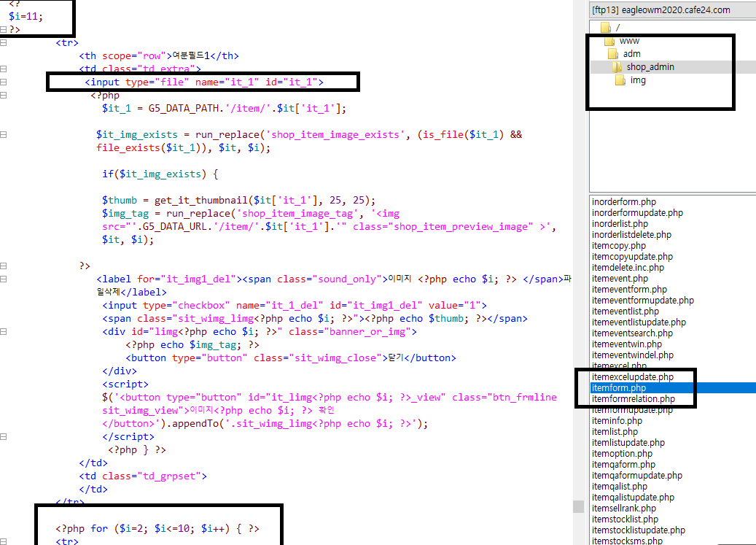
Task: Open the img folder in the FTP tree
Action: coord(638,80)
